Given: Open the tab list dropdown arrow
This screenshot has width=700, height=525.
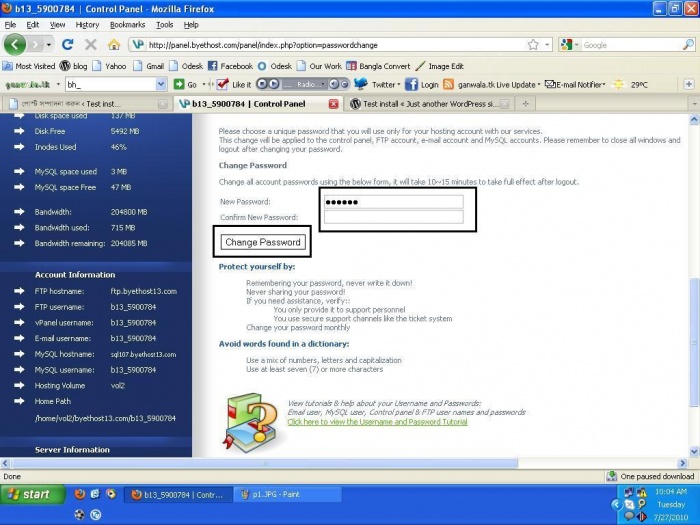Looking at the screenshot, I should 694,104.
